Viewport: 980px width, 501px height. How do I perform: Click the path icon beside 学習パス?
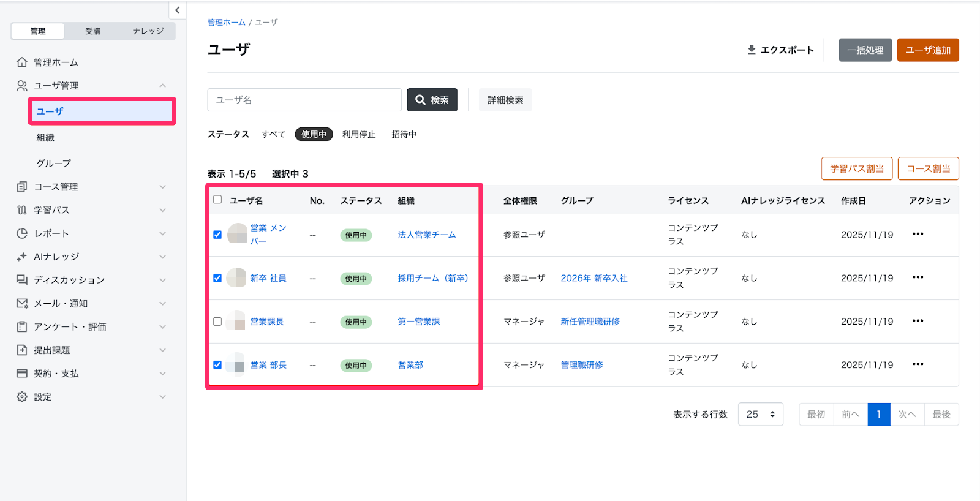(x=22, y=210)
